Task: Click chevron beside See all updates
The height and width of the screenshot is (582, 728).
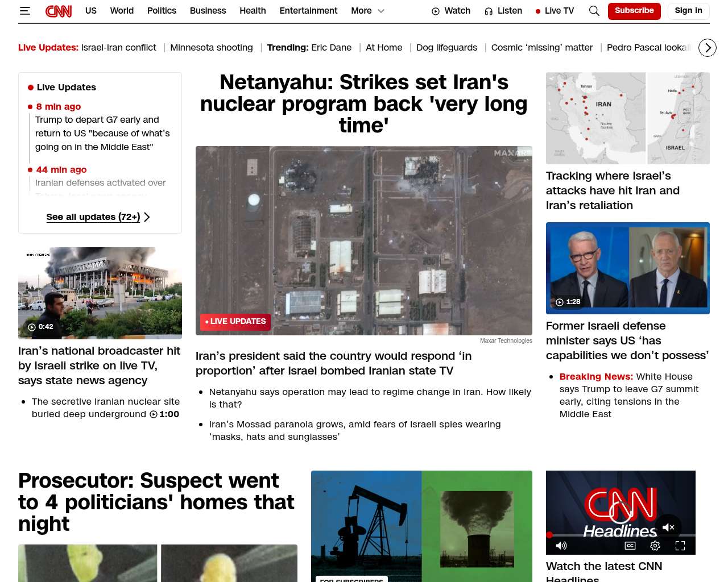Action: 147,217
